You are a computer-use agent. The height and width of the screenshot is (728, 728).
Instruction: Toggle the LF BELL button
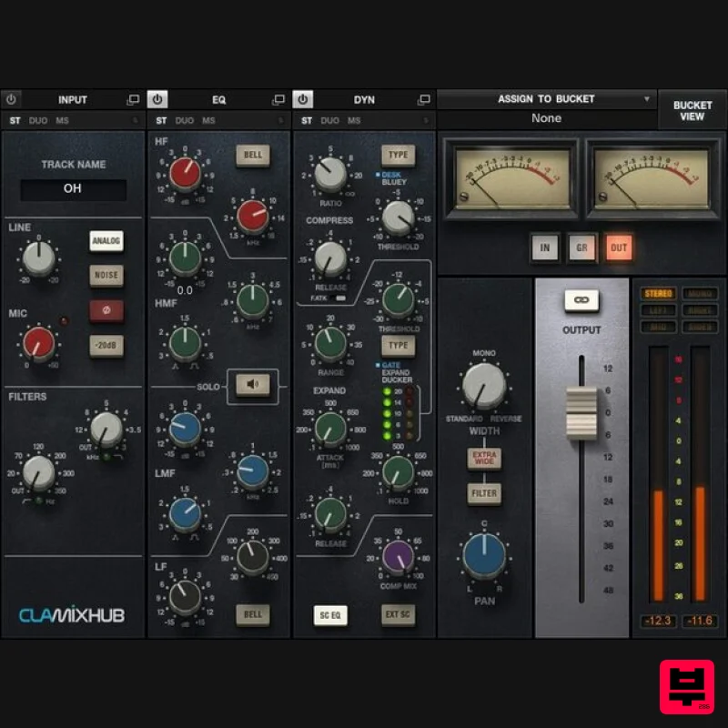(253, 615)
